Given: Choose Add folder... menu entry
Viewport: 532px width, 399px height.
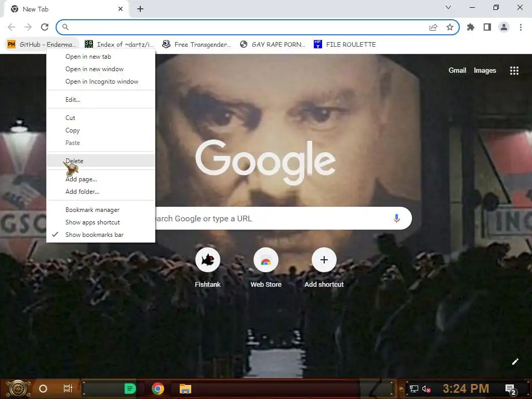Looking at the screenshot, I should [x=101, y=192].
